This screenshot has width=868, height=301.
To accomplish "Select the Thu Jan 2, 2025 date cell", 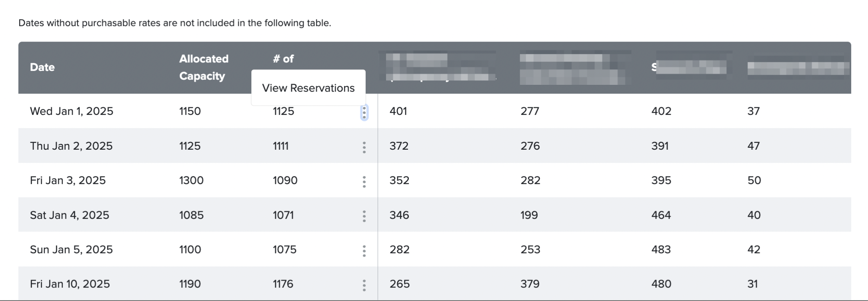I will click(x=71, y=146).
